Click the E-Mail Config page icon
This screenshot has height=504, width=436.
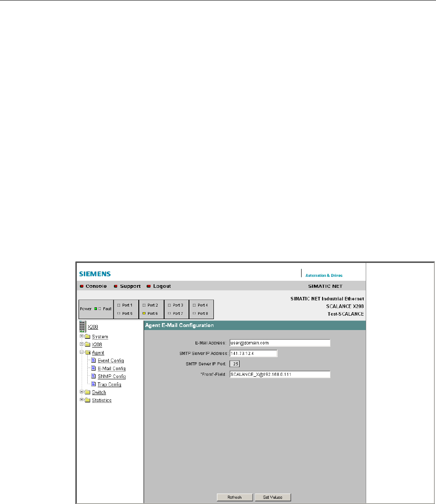click(x=94, y=368)
